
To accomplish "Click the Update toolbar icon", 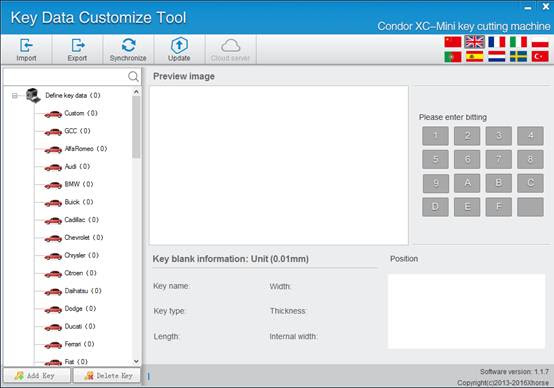I will pos(179,50).
